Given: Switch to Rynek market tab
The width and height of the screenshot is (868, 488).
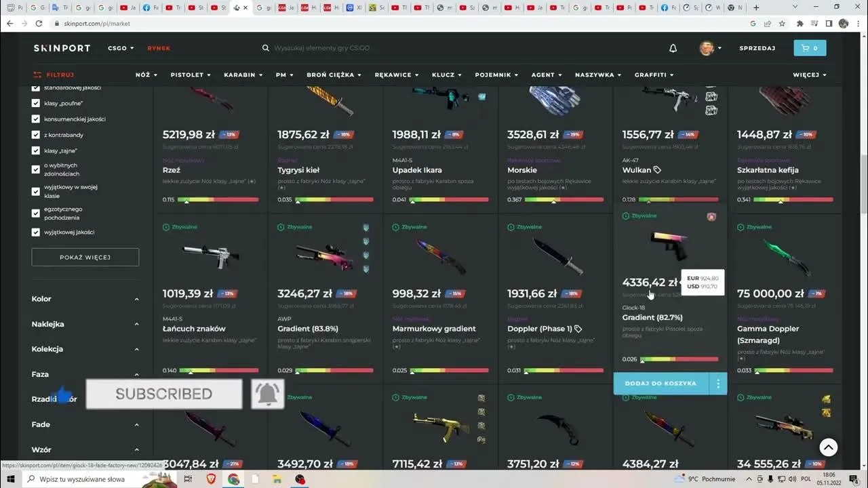Looking at the screenshot, I should [159, 48].
